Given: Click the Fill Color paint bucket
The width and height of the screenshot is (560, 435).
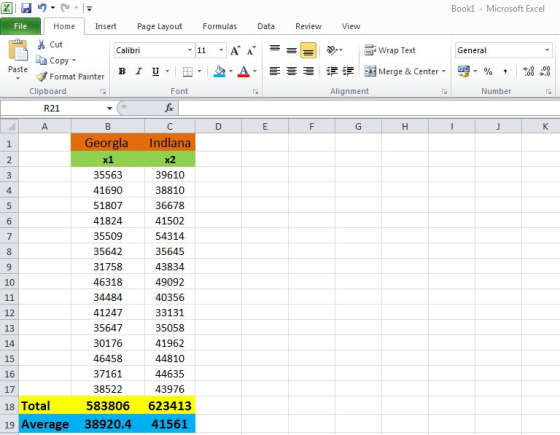Looking at the screenshot, I should [219, 71].
